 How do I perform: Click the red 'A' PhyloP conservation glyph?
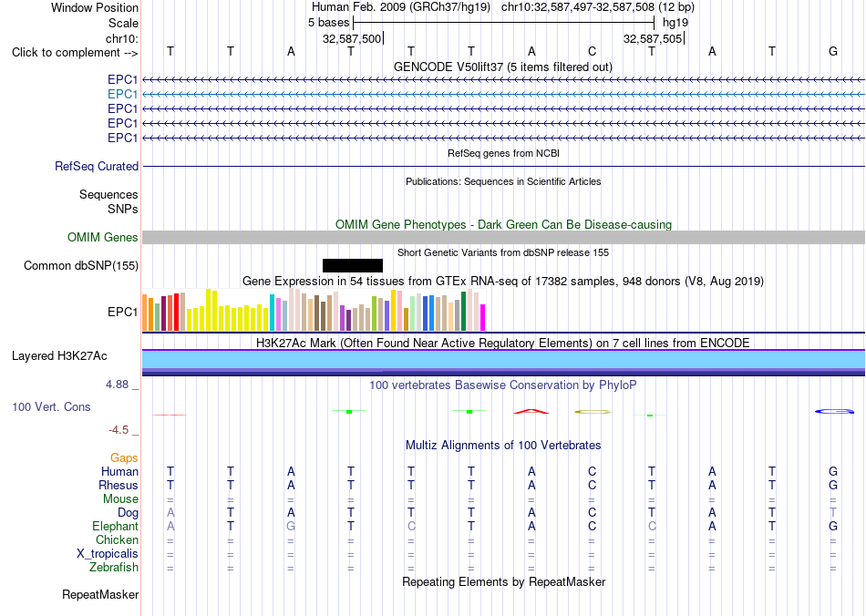[531, 411]
